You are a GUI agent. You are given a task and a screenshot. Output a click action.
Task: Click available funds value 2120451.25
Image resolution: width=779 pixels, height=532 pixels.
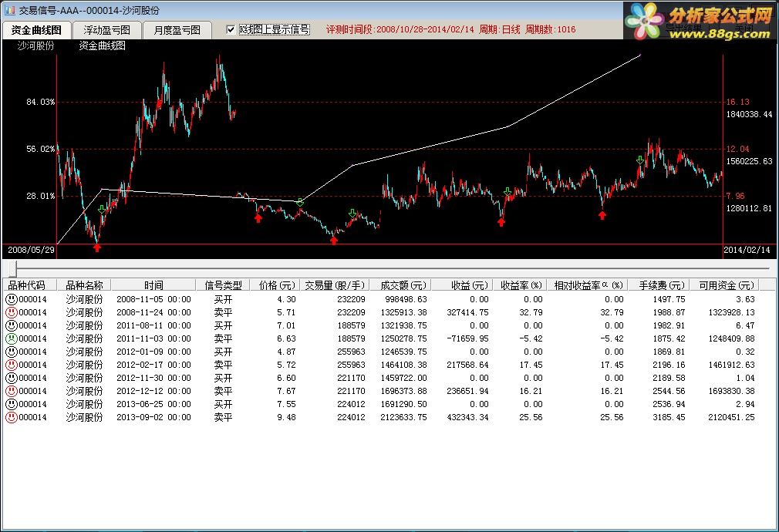[731, 418]
